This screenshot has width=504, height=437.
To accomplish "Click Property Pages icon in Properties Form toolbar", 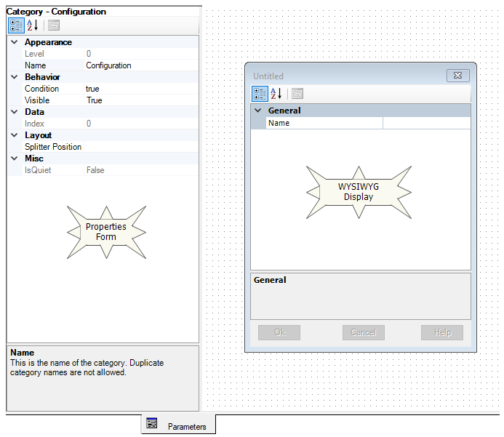I will 53,25.
